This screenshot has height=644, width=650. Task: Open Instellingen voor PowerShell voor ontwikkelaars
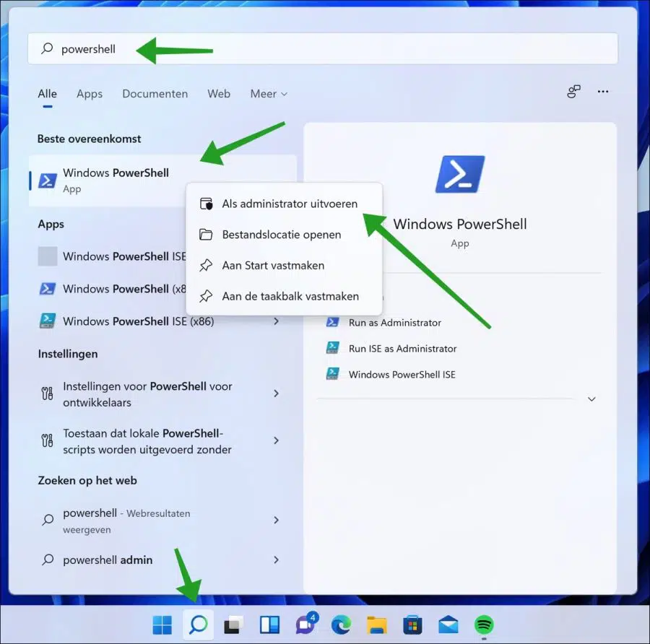tap(163, 393)
